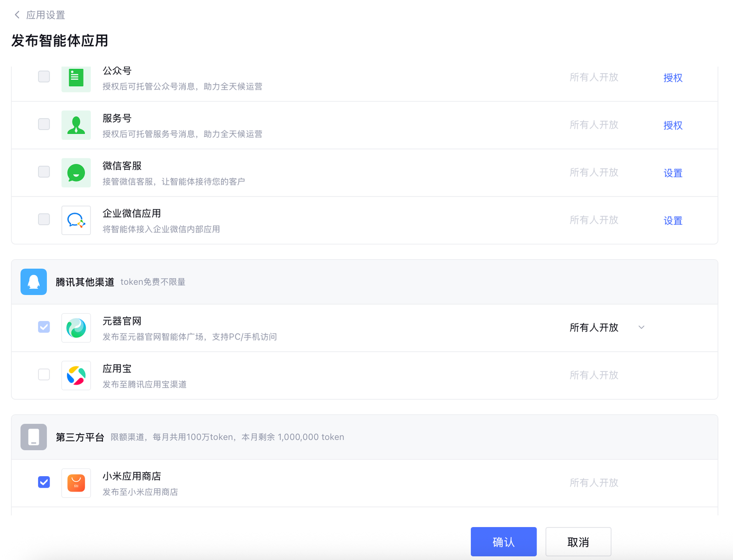Click 授权 link for 服务号
733x560 pixels.
click(673, 125)
